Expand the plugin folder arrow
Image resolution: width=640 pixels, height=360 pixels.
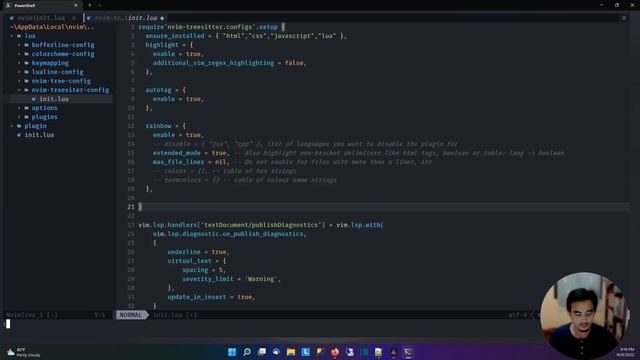[12, 126]
